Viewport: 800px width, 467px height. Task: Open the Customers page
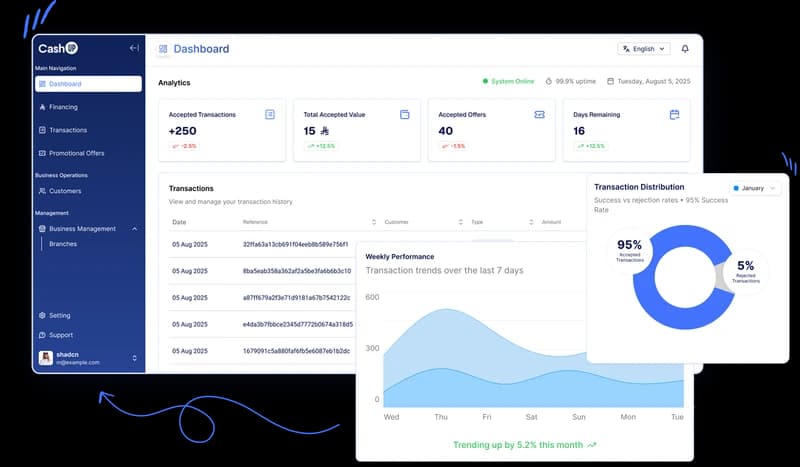point(65,191)
